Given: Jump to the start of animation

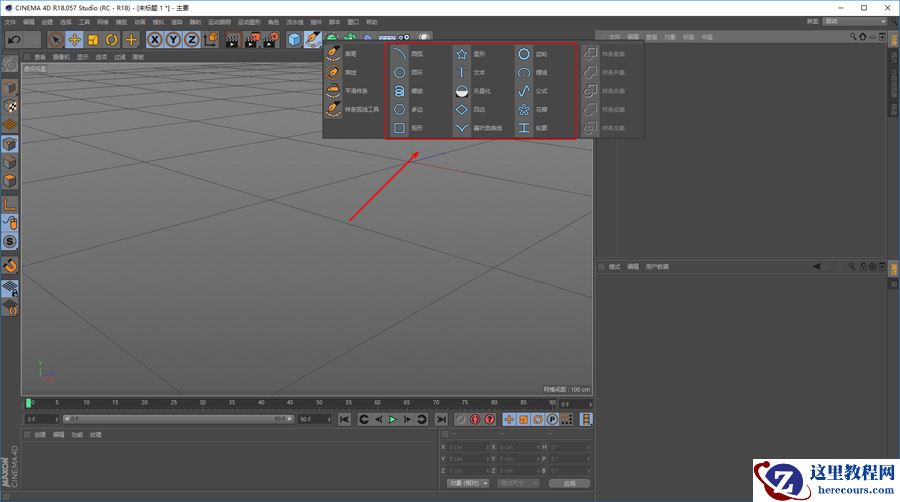Looking at the screenshot, I should [x=344, y=419].
